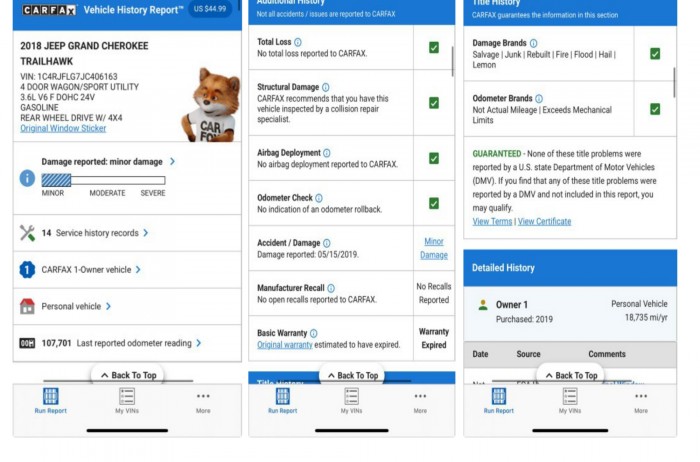Open My VINs tab below Detailed History
This screenshot has width=700, height=462.
(569, 400)
